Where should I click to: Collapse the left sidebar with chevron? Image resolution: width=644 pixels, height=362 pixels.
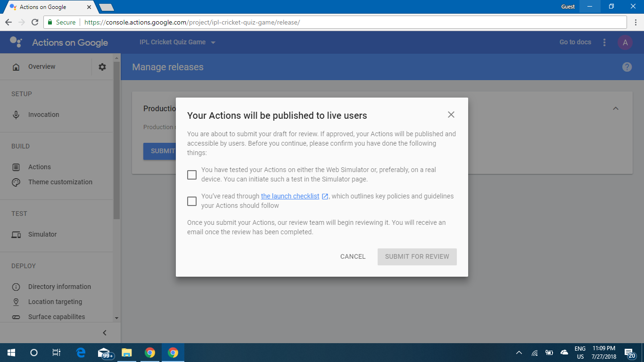coord(105,333)
